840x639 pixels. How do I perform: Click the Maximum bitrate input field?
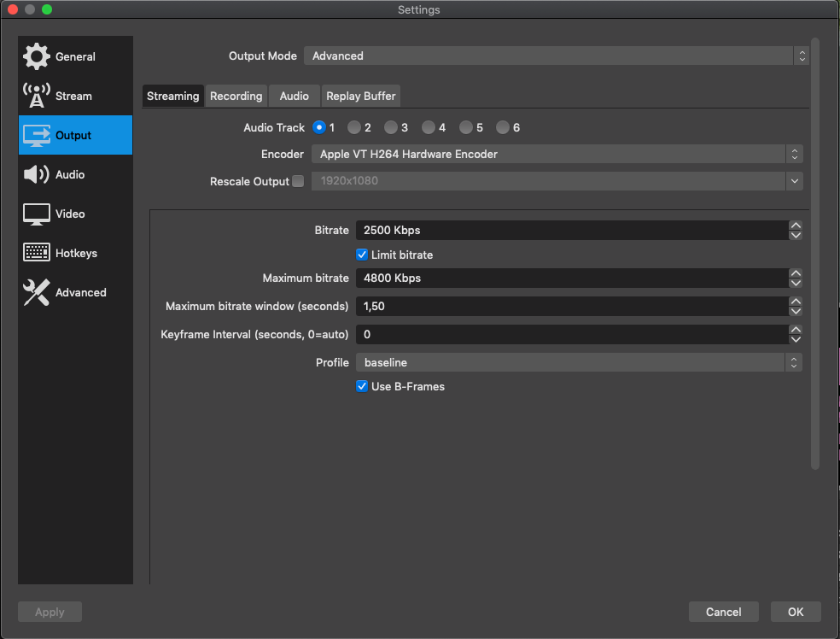pyautogui.click(x=570, y=278)
